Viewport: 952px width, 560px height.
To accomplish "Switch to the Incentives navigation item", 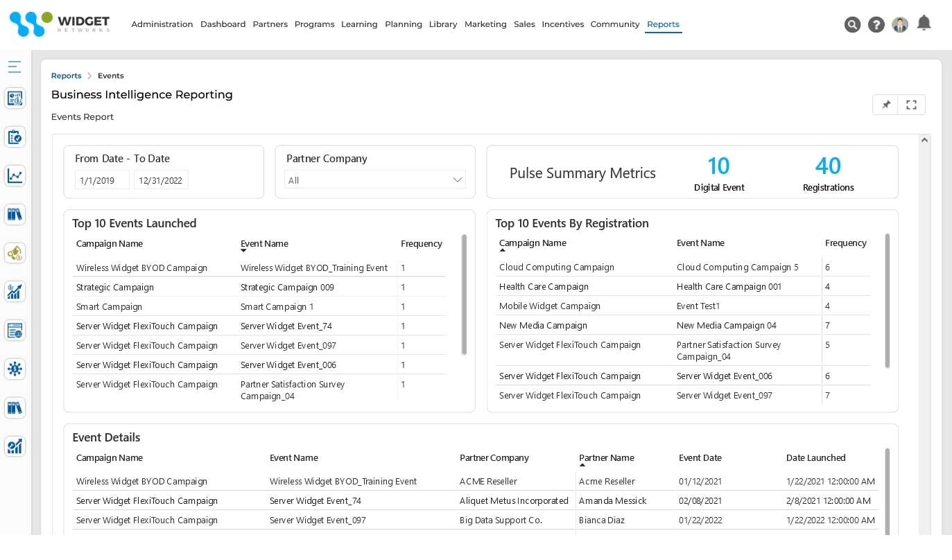I will tap(562, 24).
